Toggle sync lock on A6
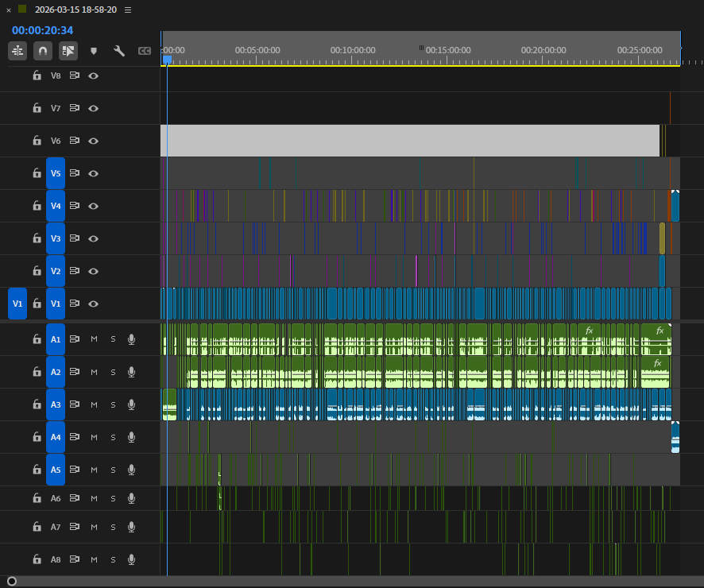 [75, 497]
